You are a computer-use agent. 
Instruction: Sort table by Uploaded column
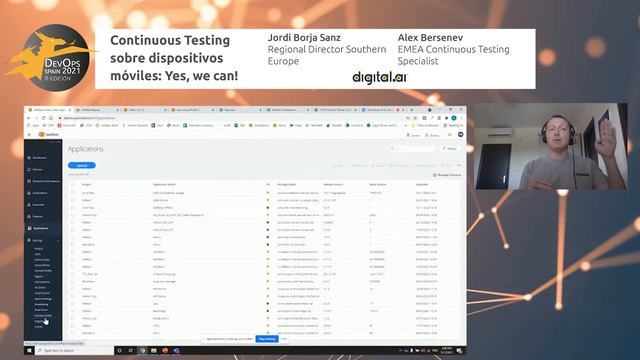click(x=422, y=184)
